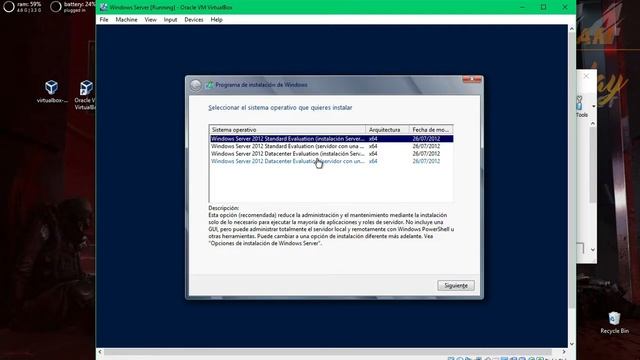This screenshot has width=640, height=360.
Task: Click VM window horizontal scrollbar right arrow
Action: pyautogui.click(x=564, y=351)
